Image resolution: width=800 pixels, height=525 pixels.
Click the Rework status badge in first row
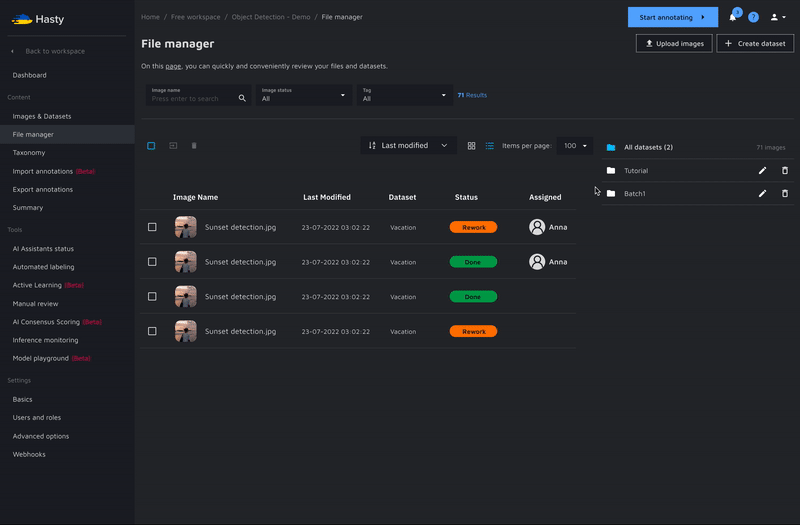(x=473, y=227)
